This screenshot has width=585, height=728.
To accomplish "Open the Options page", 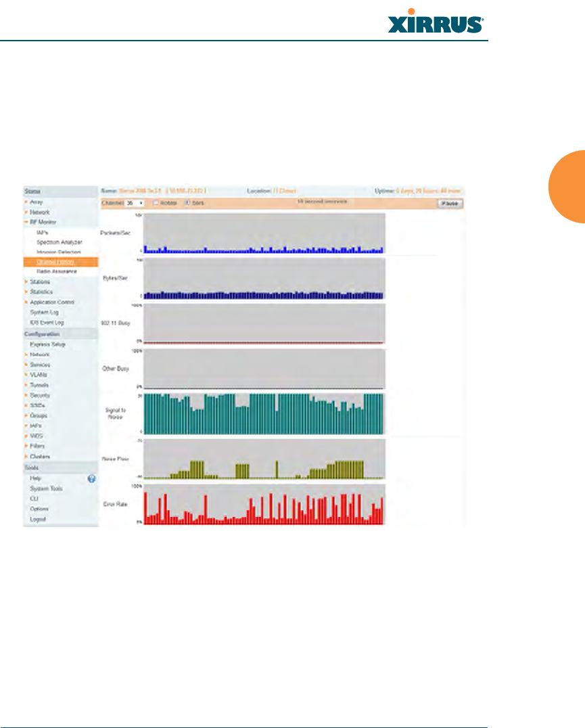I will pyautogui.click(x=39, y=509).
